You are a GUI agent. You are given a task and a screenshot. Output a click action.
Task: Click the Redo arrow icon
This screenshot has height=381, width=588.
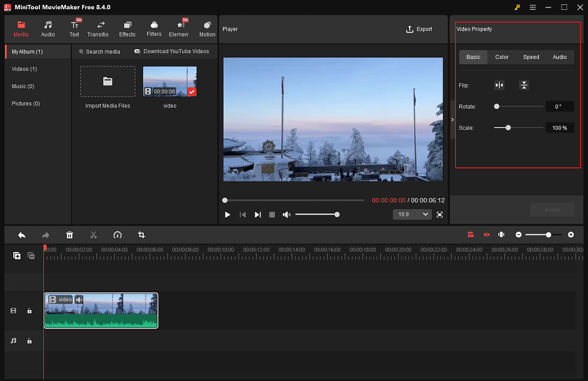pyautogui.click(x=45, y=235)
